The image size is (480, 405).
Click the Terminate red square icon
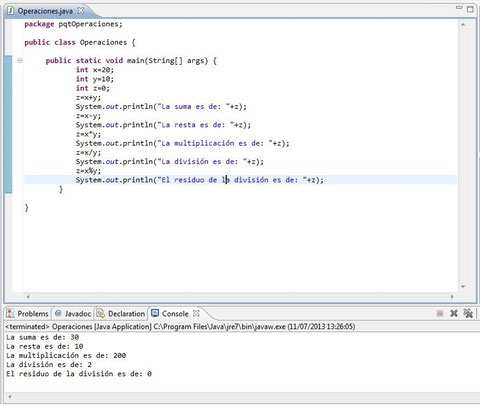tap(440, 313)
